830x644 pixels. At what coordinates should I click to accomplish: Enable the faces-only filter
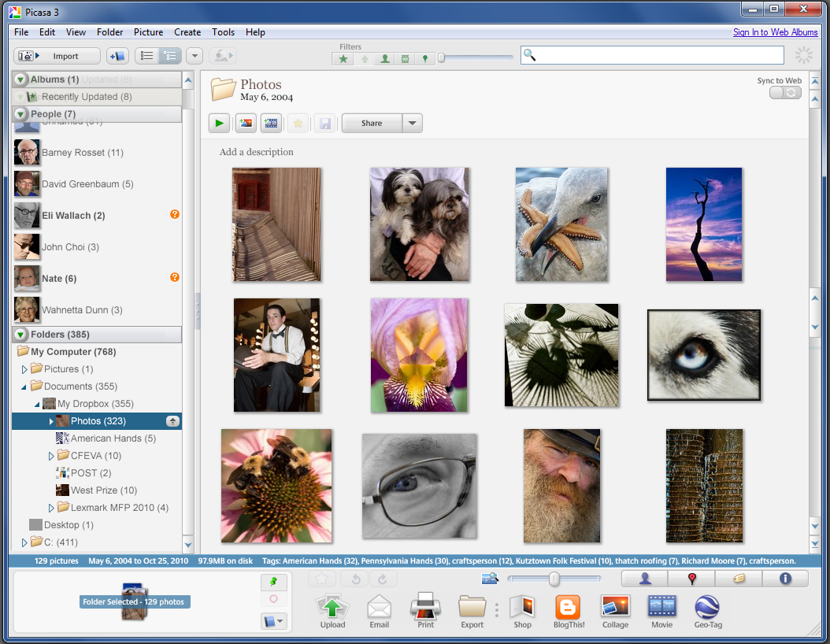[384, 59]
